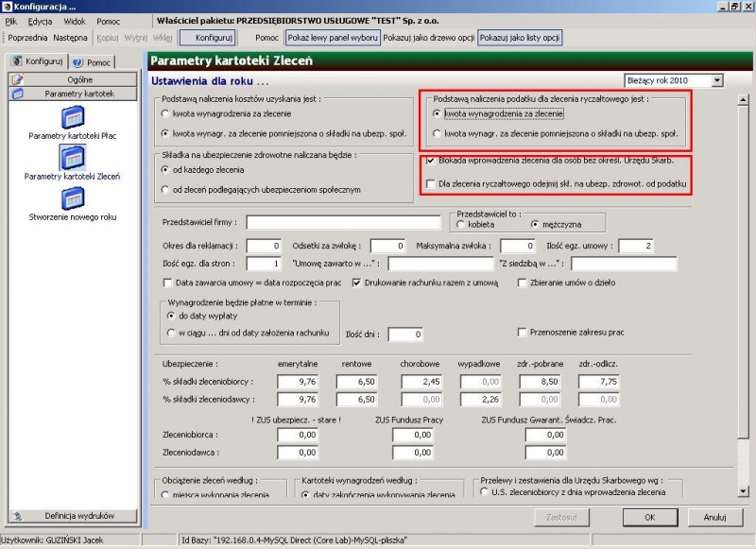Uncheck Drukowanie rachunku razem z umową

(356, 283)
